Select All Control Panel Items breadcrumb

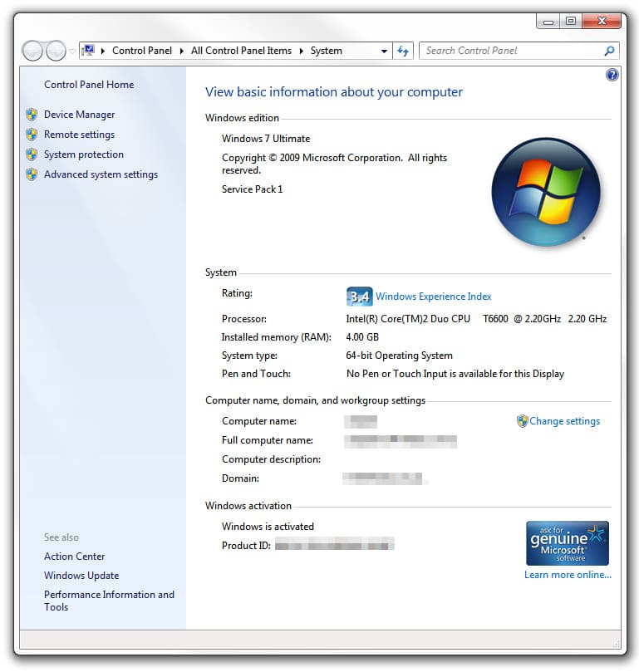241,51
